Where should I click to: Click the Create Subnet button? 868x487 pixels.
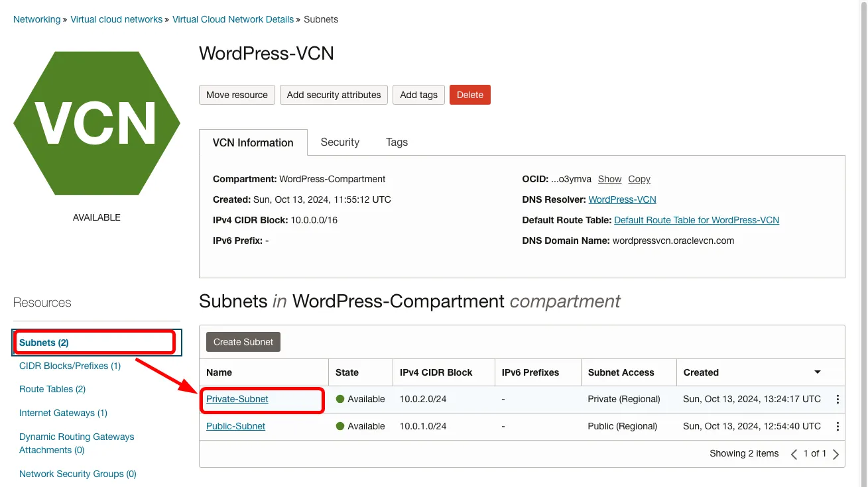243,342
